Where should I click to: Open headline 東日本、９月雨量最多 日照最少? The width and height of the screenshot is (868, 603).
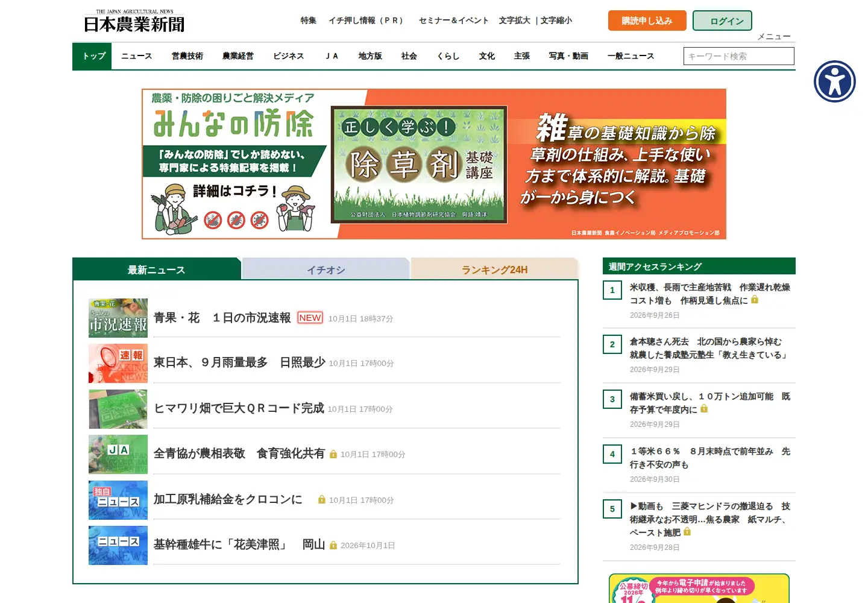click(239, 362)
